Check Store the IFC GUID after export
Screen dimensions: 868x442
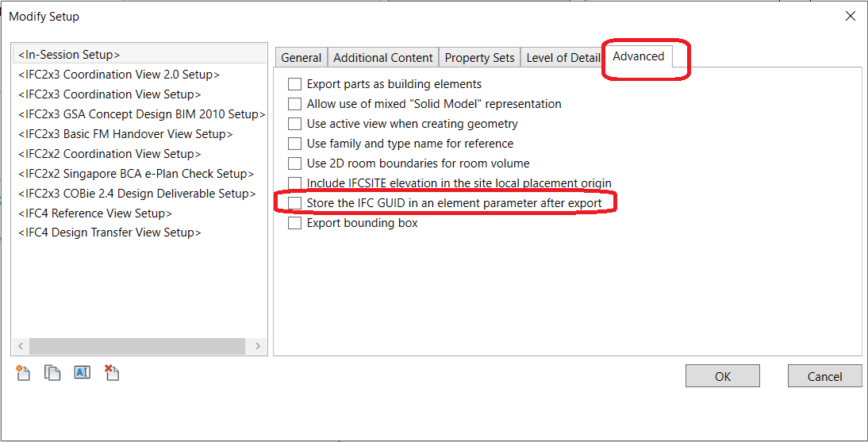(295, 203)
